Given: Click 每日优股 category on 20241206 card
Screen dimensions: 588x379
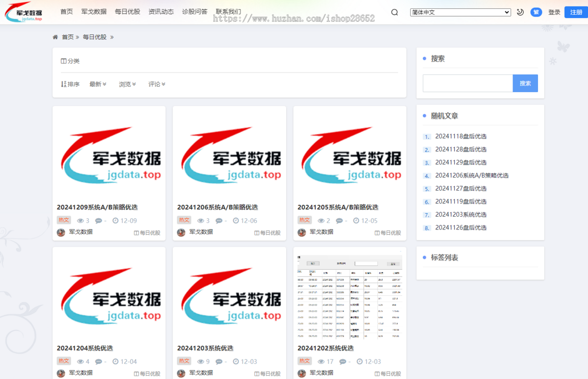Looking at the screenshot, I should coord(268,233).
